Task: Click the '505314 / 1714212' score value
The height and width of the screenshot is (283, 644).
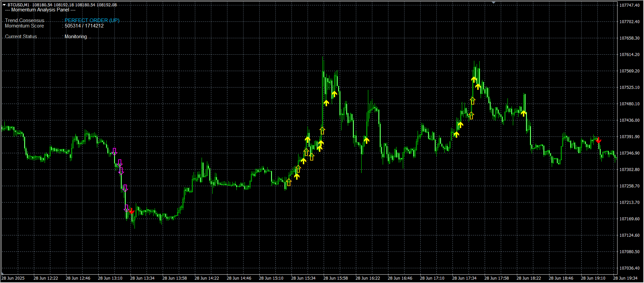Action: tap(84, 26)
